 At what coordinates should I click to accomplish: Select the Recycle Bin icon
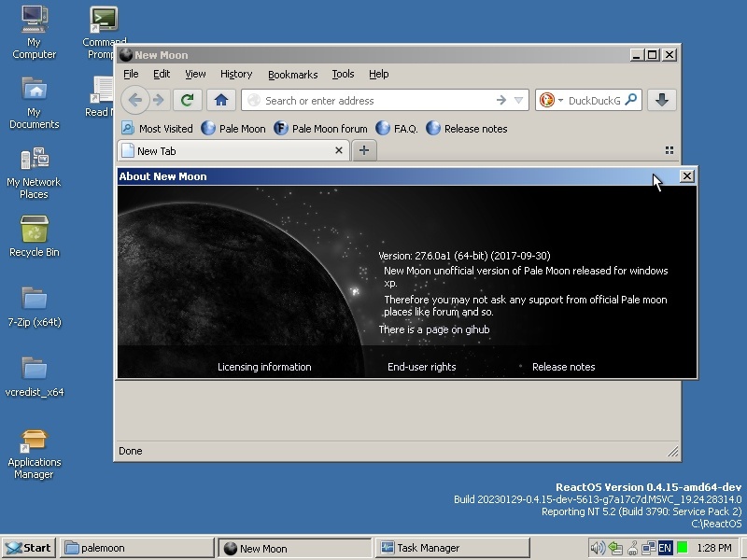point(35,236)
